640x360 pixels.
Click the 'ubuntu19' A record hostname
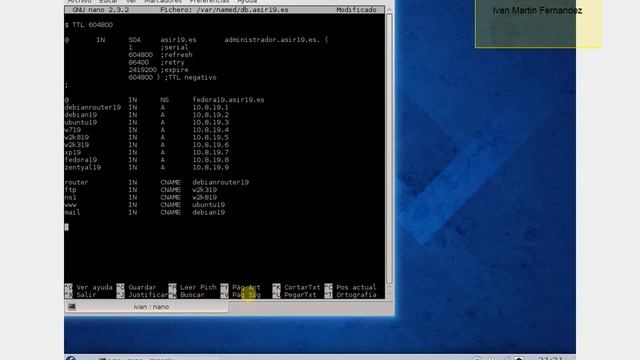pyautogui.click(x=80, y=122)
